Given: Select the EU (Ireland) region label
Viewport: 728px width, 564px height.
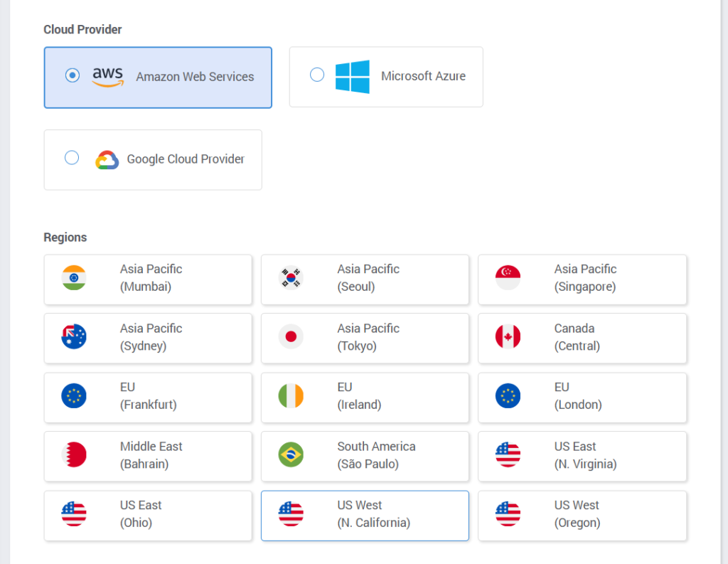Looking at the screenshot, I should [x=359, y=396].
